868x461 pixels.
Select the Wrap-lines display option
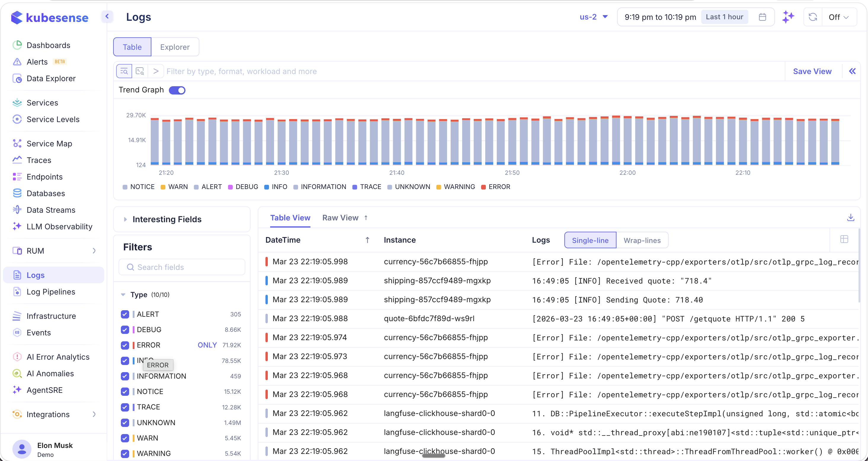(642, 240)
